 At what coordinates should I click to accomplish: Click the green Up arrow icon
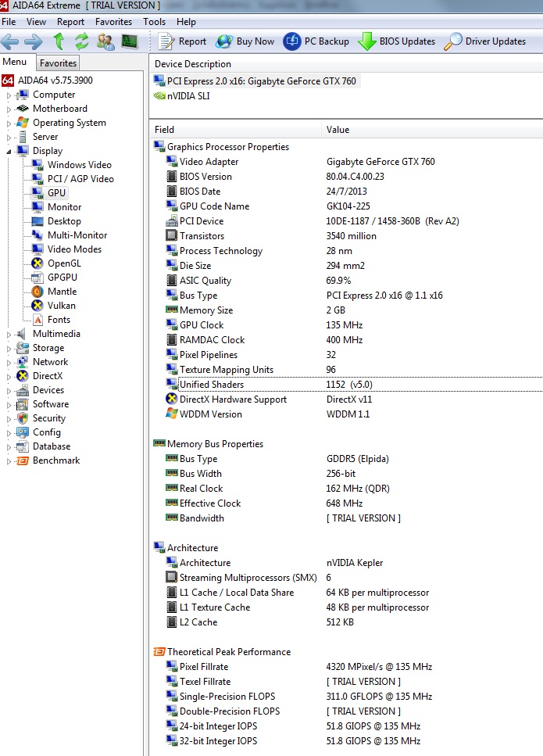tap(59, 41)
